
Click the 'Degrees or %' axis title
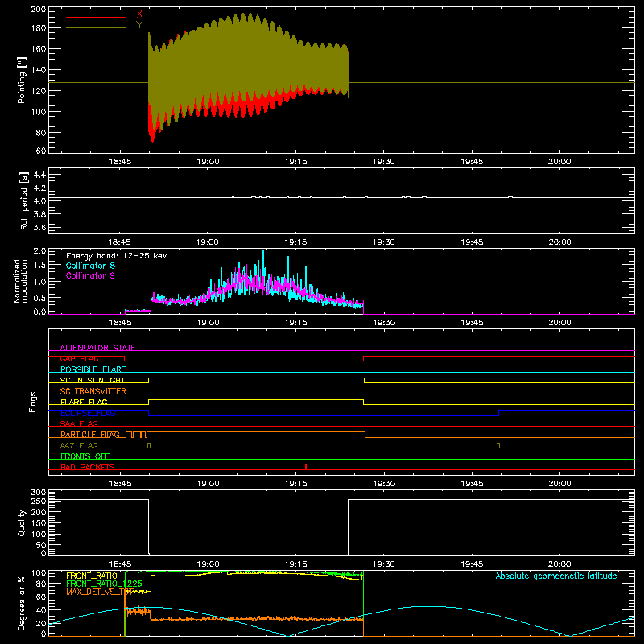pos(22,603)
